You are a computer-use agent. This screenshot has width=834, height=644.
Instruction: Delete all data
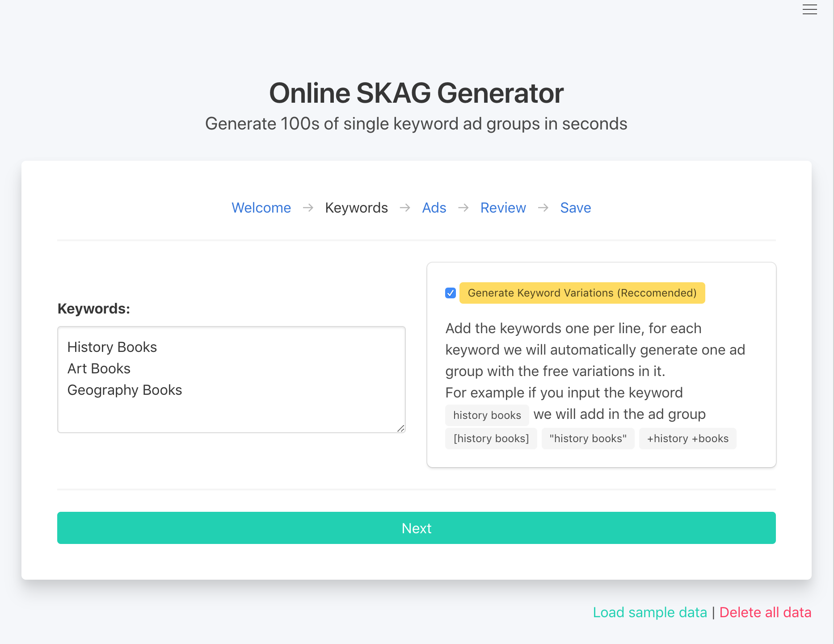[x=766, y=612]
